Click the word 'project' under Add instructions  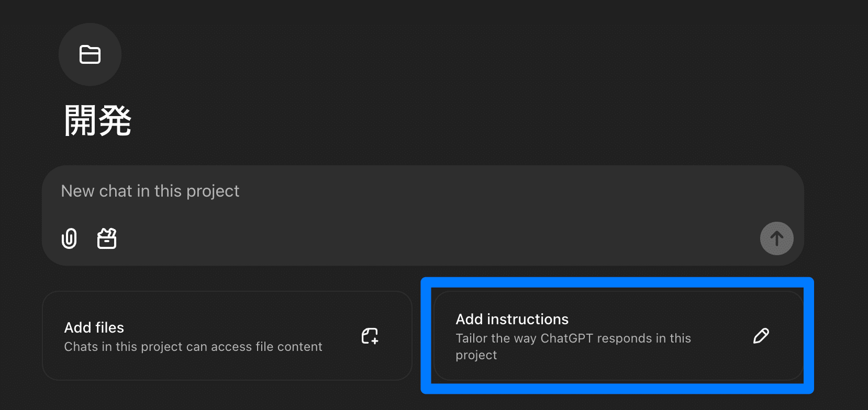(476, 356)
